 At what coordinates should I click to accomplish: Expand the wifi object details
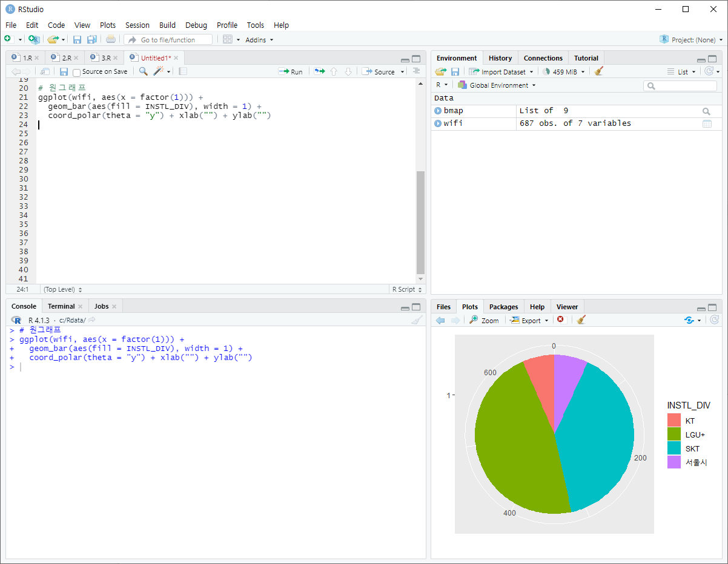(438, 123)
